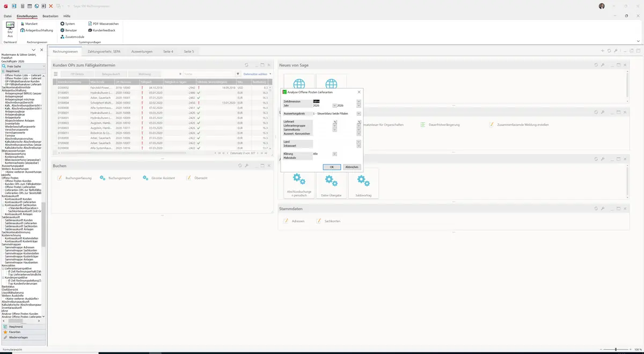Open System settings in the ribbon

[x=68, y=24]
